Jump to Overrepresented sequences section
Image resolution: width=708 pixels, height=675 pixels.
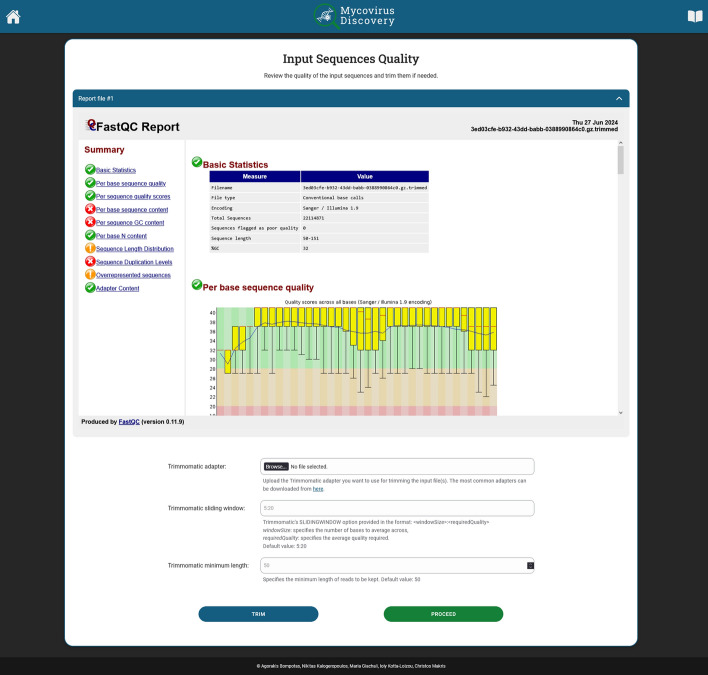[133, 275]
